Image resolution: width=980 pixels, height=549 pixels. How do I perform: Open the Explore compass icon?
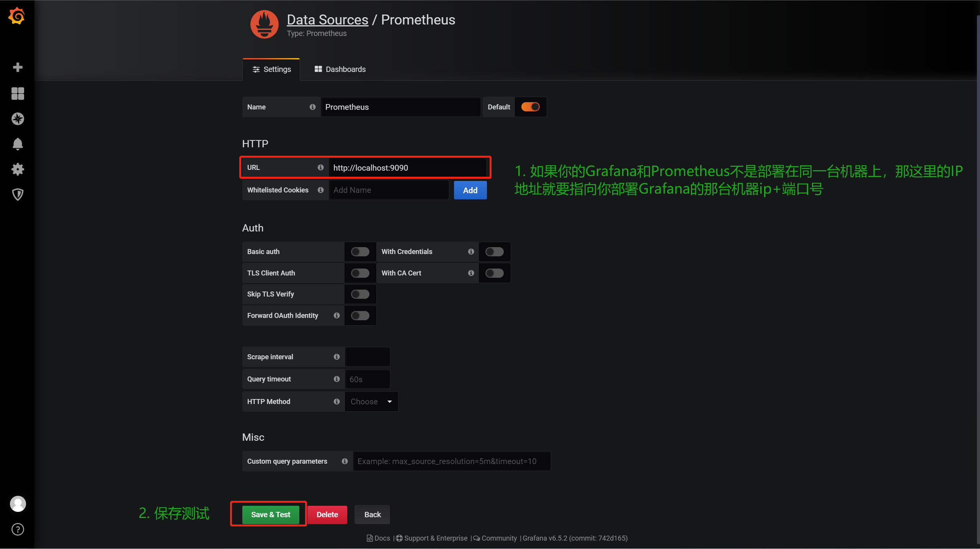[18, 119]
